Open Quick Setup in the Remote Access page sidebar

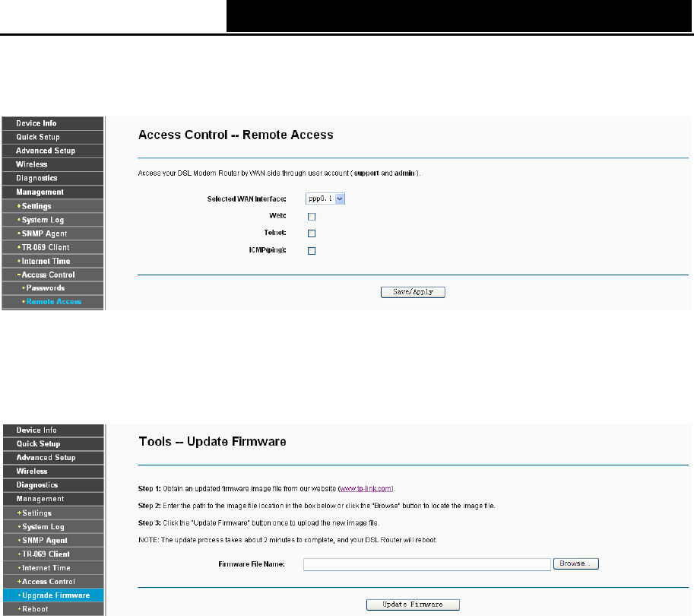tap(38, 137)
